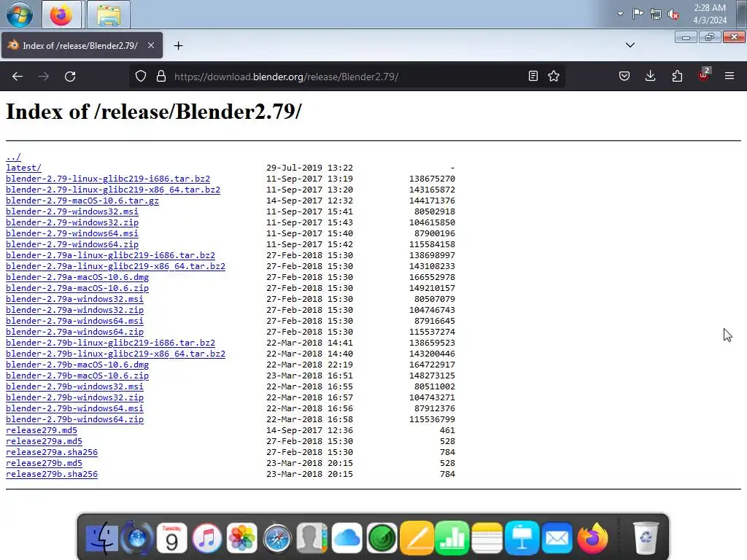This screenshot has height=560, width=747.
Task: Open the iCloud cloud icon in dock
Action: 347,539
